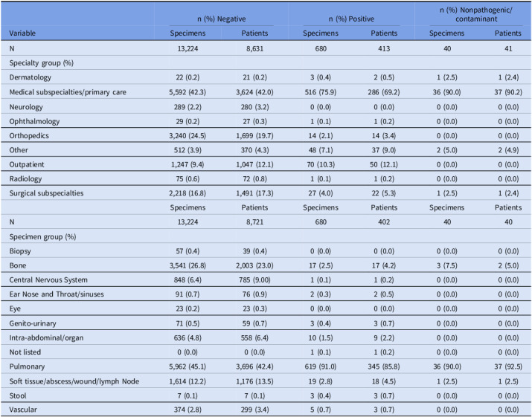This screenshot has width=532, height=417.
Task: Click the Pulmonary row label
Action: click(x=27, y=366)
